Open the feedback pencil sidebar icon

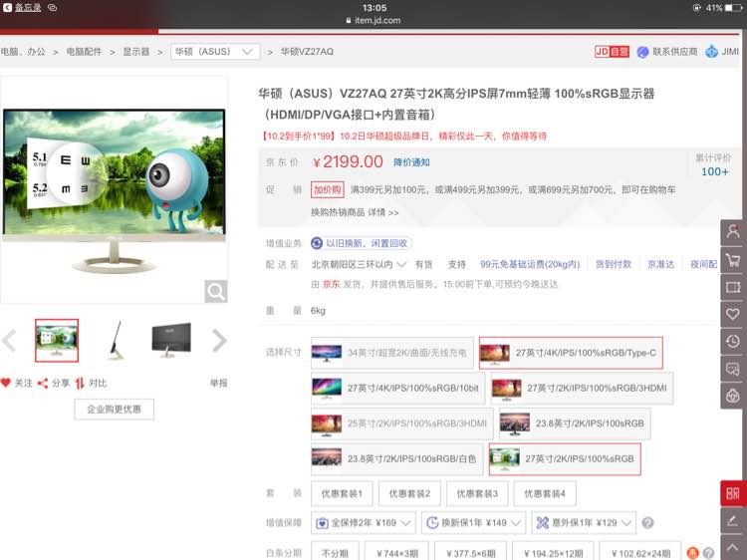coord(733,520)
